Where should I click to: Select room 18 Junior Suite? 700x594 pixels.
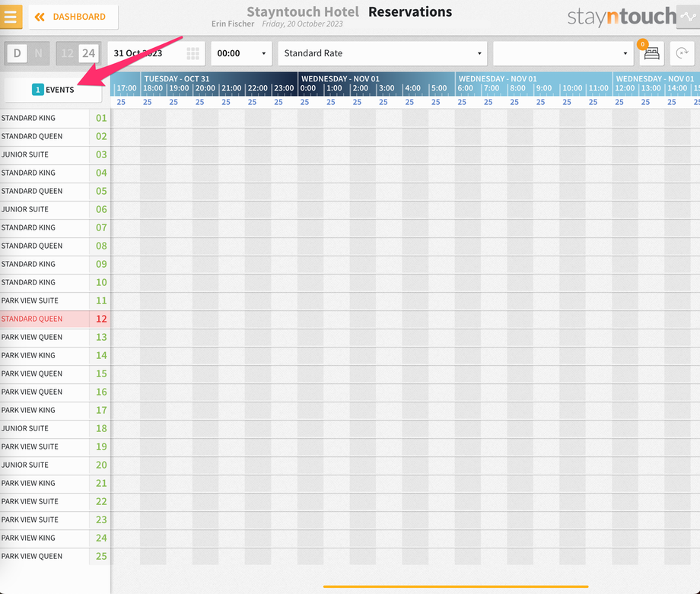[55, 429]
